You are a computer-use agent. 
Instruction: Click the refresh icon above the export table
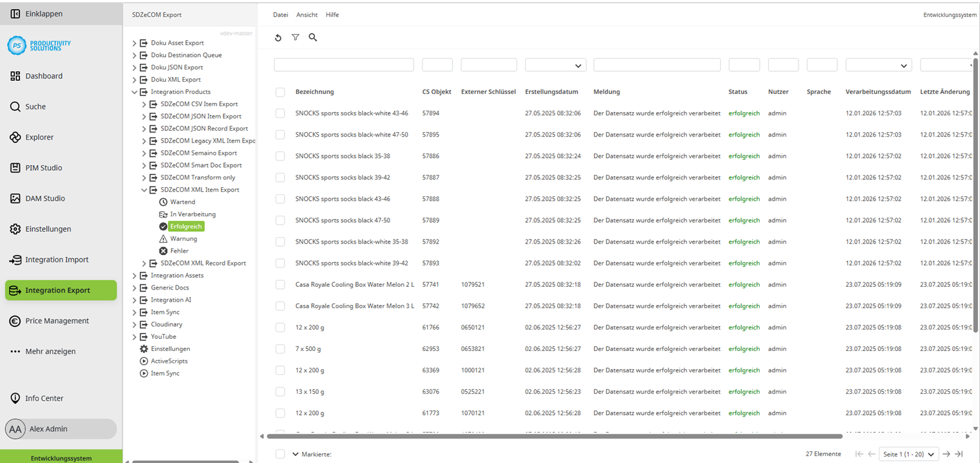click(278, 38)
